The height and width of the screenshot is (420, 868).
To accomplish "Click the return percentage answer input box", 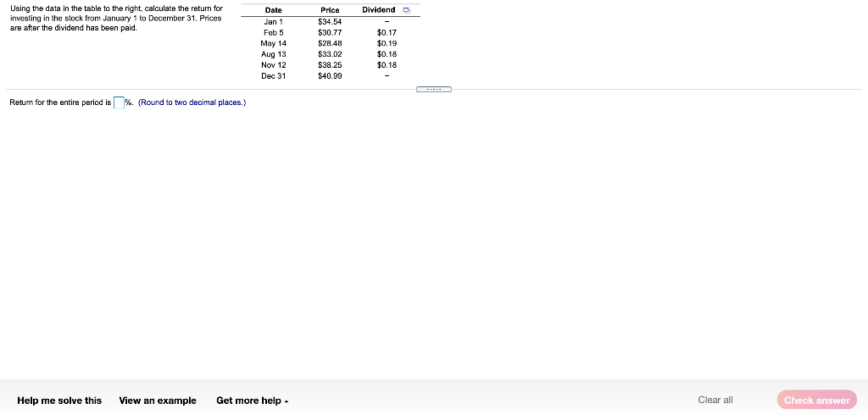I will click(x=119, y=102).
